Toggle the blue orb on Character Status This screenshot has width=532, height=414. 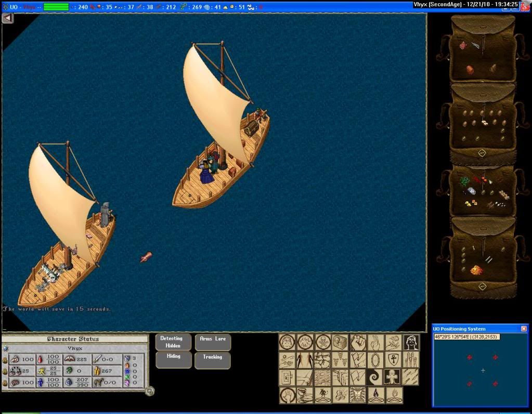click(5, 348)
